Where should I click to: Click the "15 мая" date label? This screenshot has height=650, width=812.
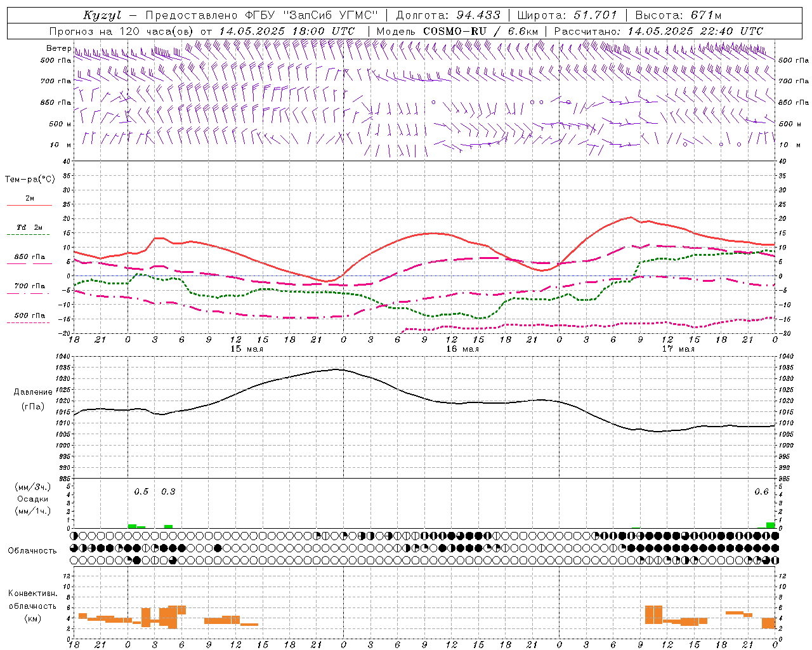coord(247,349)
